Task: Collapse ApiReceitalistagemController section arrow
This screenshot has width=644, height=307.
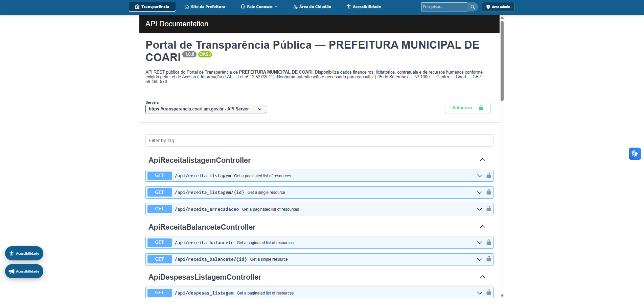Action: click(x=483, y=160)
